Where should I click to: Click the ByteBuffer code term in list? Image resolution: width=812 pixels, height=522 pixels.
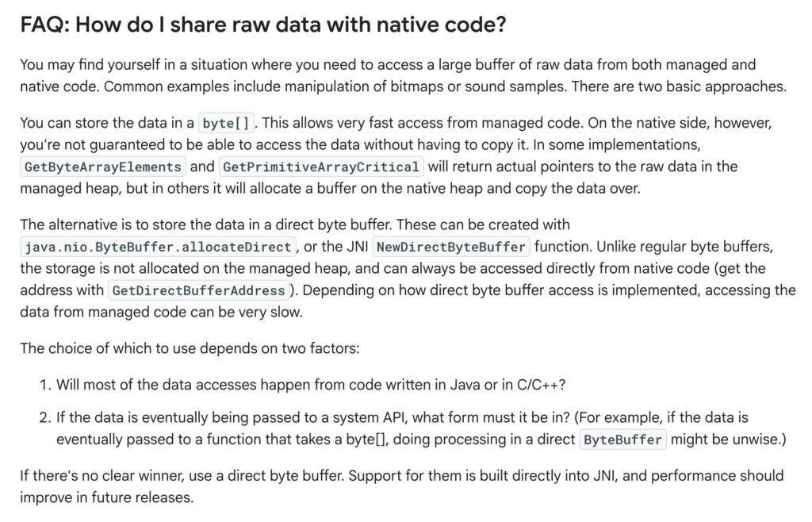tap(623, 439)
